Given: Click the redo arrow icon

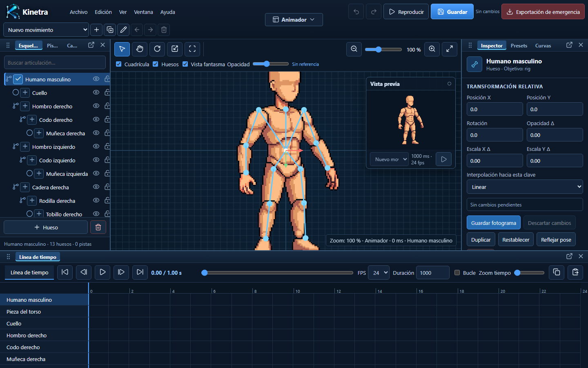Looking at the screenshot, I should [374, 12].
